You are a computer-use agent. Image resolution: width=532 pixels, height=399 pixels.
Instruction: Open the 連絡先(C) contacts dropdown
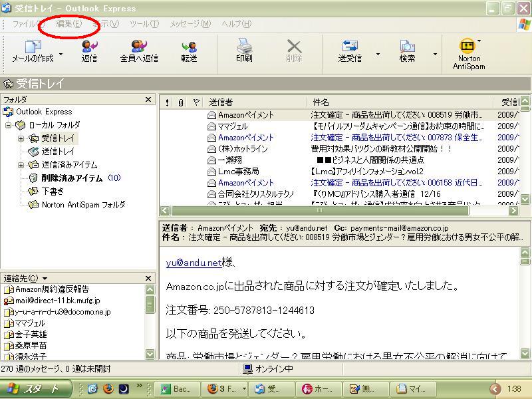[45, 279]
